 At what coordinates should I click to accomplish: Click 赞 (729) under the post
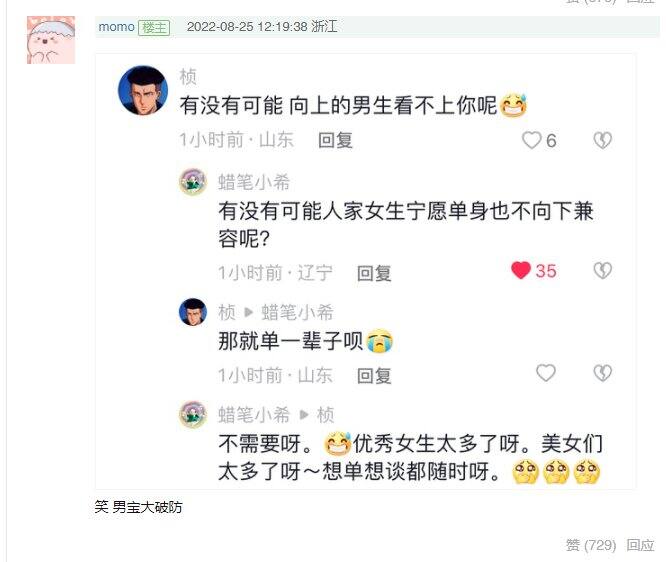[x=590, y=545]
